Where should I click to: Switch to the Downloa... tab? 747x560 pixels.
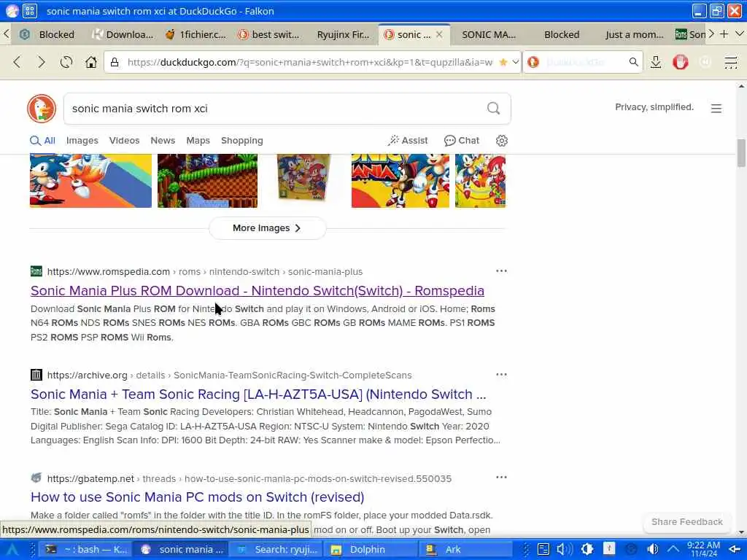tap(123, 34)
